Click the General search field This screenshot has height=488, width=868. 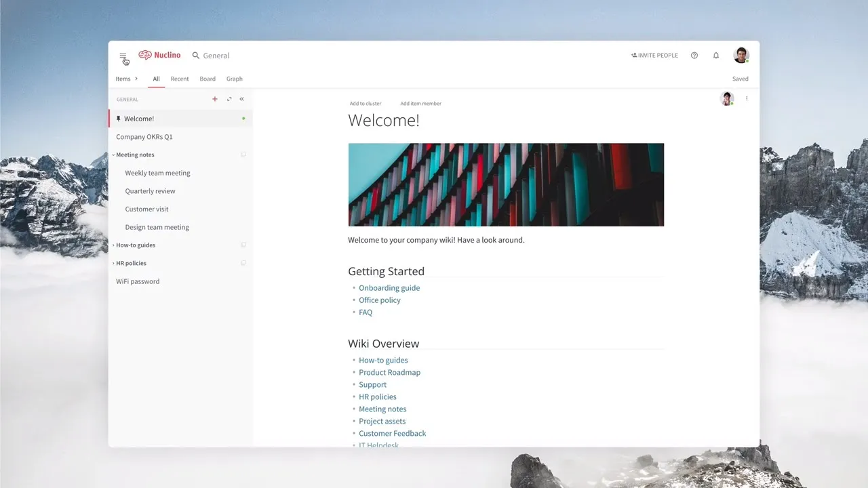tap(216, 56)
